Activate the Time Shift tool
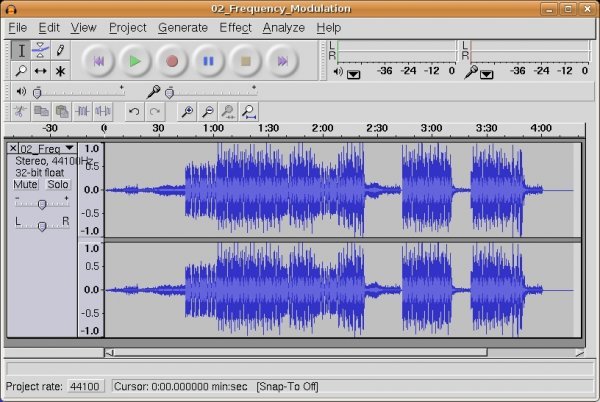The image size is (600, 402). pyautogui.click(x=41, y=71)
